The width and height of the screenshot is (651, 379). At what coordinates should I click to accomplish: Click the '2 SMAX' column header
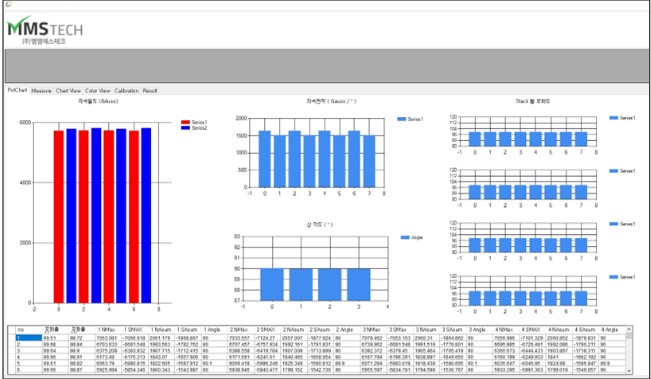tap(267, 330)
